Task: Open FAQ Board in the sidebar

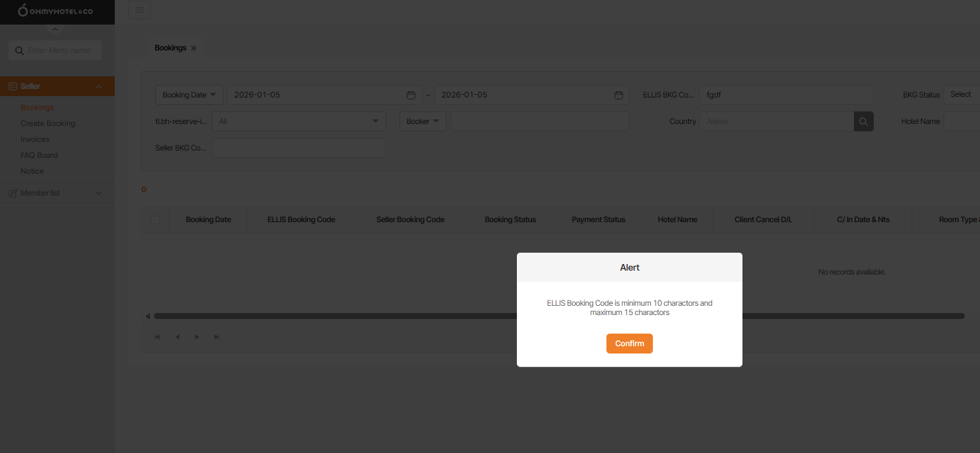Action: tap(39, 155)
